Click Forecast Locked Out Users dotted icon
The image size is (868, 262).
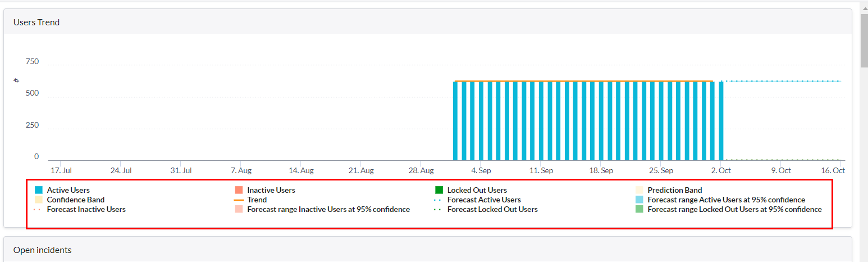[438, 209]
